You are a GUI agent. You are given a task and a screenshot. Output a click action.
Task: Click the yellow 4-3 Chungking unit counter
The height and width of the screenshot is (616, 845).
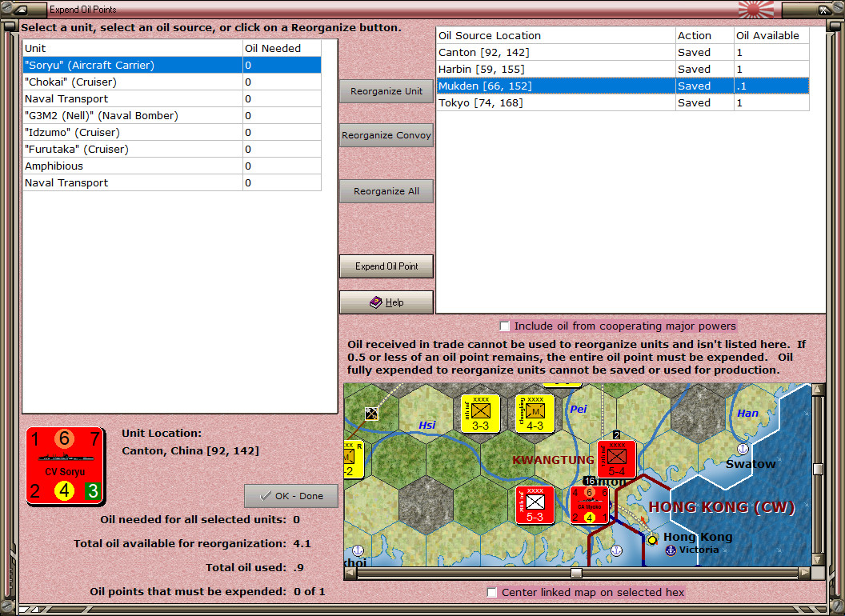pos(535,414)
